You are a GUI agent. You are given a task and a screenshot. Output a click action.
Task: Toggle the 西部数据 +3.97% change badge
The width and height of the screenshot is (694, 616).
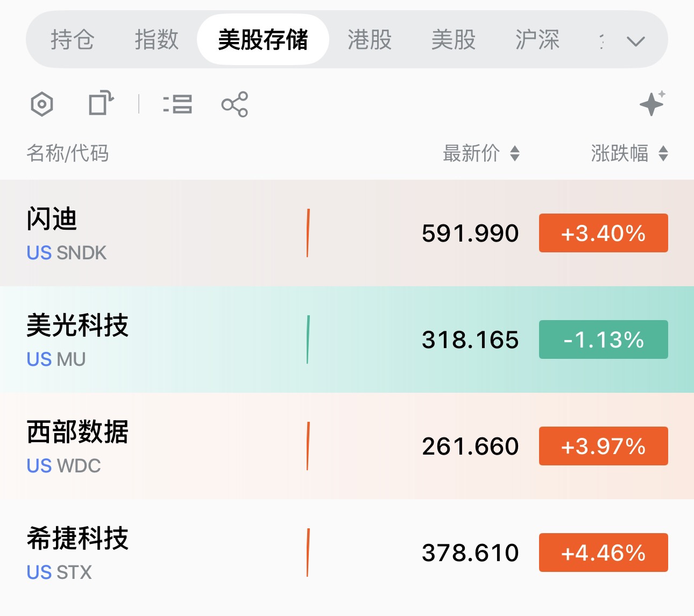[x=603, y=446]
